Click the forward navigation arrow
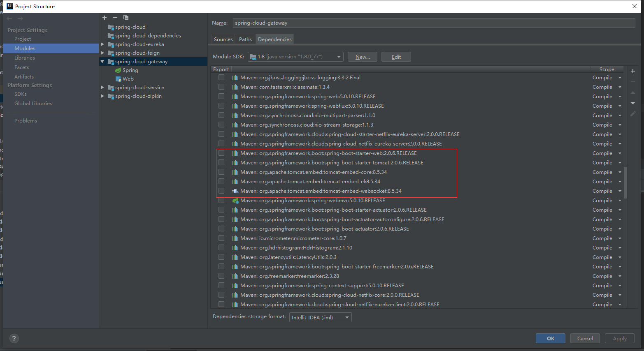Screen dimensions: 644x351 coord(20,18)
